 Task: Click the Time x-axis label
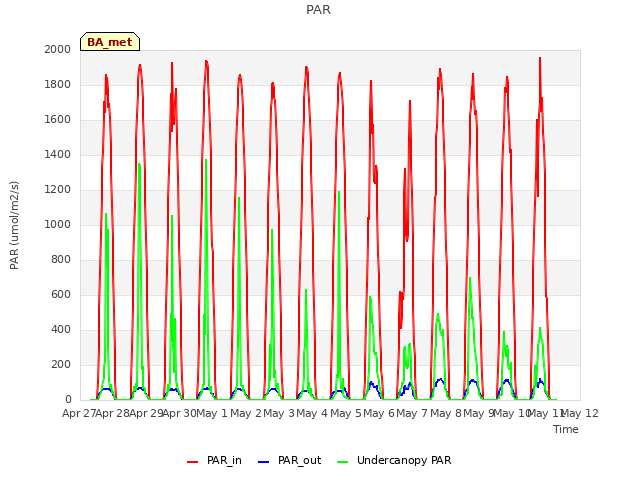coord(566,429)
